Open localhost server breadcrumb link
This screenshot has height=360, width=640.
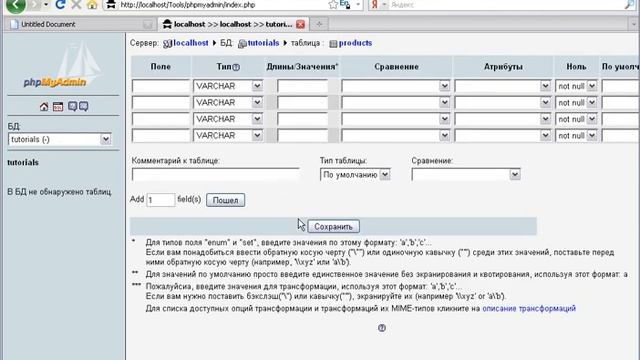click(x=191, y=43)
